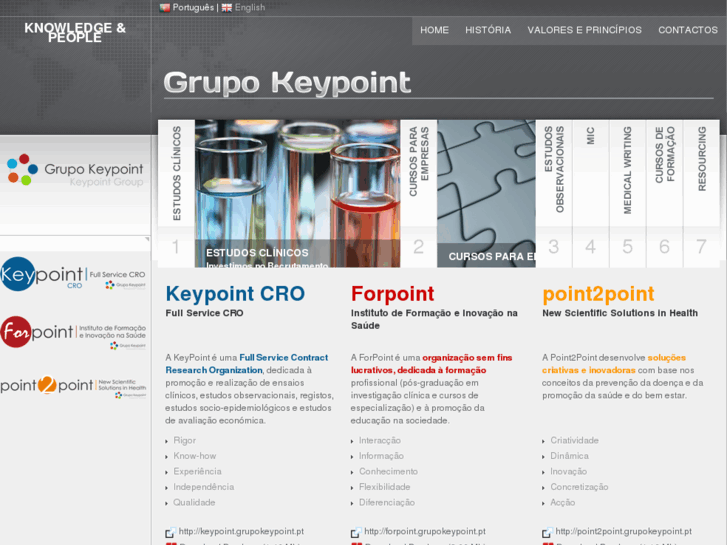Expand the Cursos de Formação slide panel
The width and height of the screenshot is (727, 545).
[x=664, y=193]
